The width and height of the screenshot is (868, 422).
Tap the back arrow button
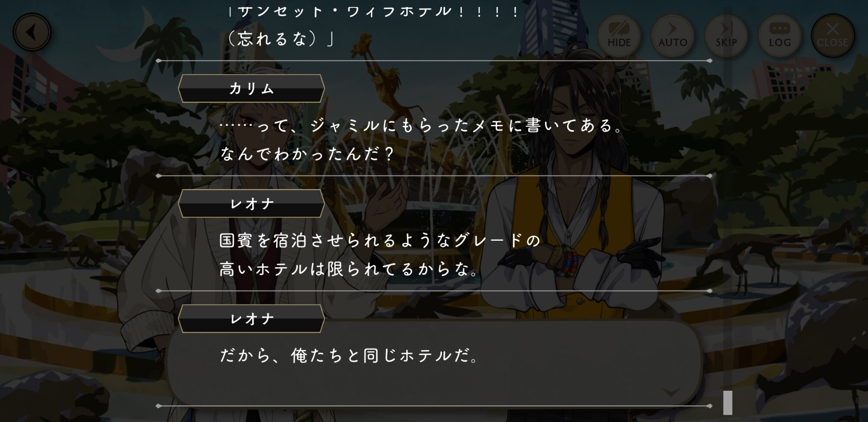pos(32,33)
